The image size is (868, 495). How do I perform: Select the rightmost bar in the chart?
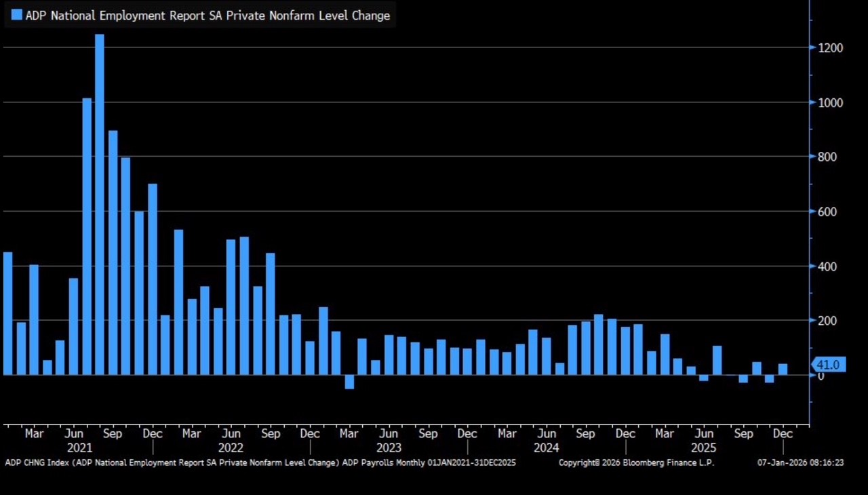[783, 369]
